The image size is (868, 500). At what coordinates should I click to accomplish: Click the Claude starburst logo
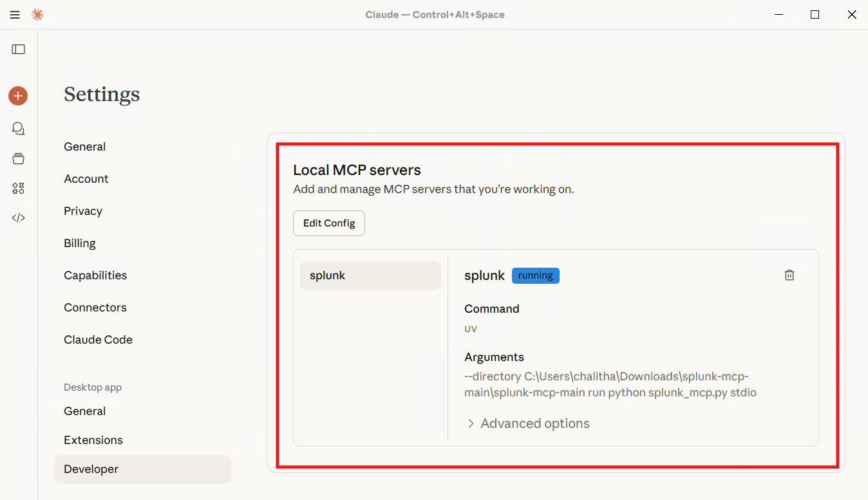(x=37, y=15)
